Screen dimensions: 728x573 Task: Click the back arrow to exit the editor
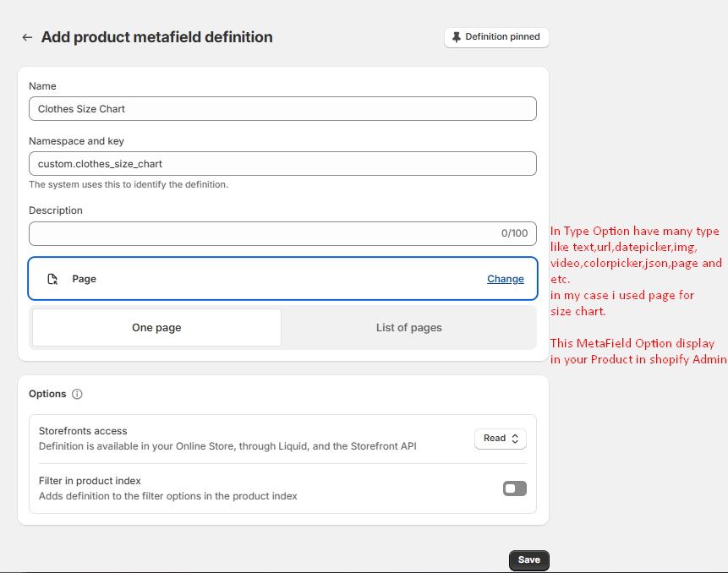pyautogui.click(x=27, y=37)
